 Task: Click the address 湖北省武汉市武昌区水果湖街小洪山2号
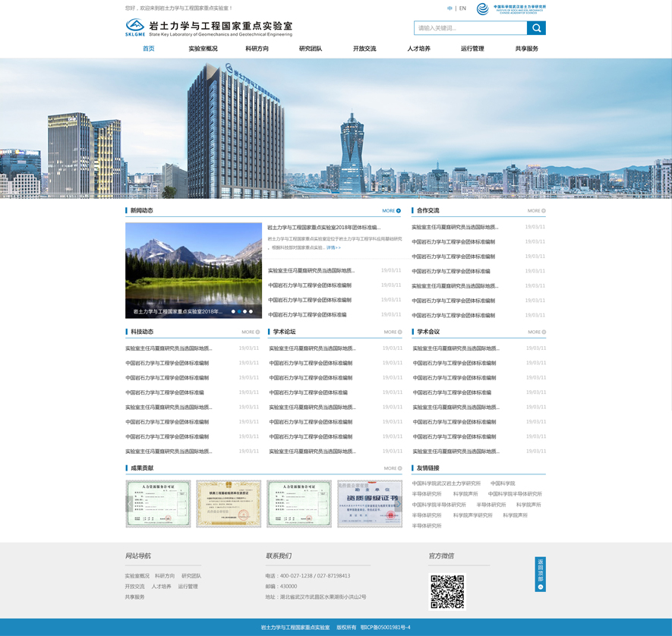323,597
